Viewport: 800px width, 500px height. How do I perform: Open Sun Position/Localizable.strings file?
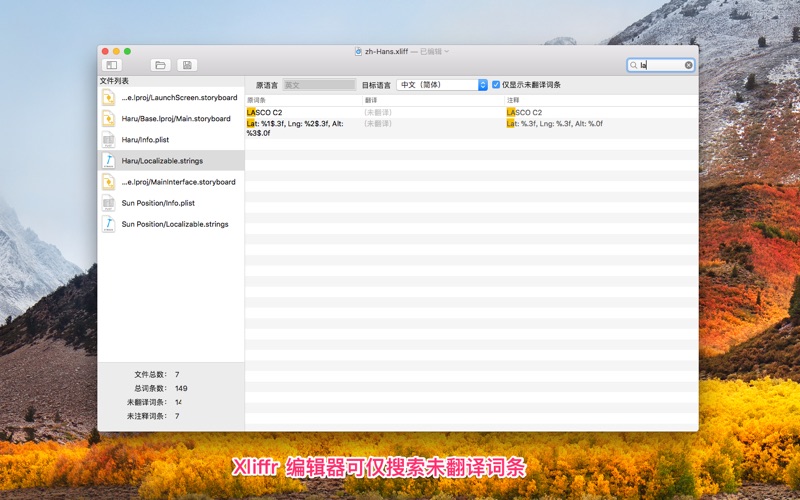[174, 224]
